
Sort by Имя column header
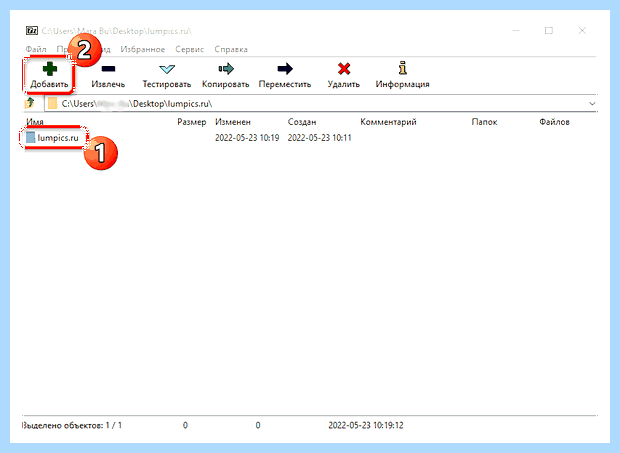click(35, 122)
